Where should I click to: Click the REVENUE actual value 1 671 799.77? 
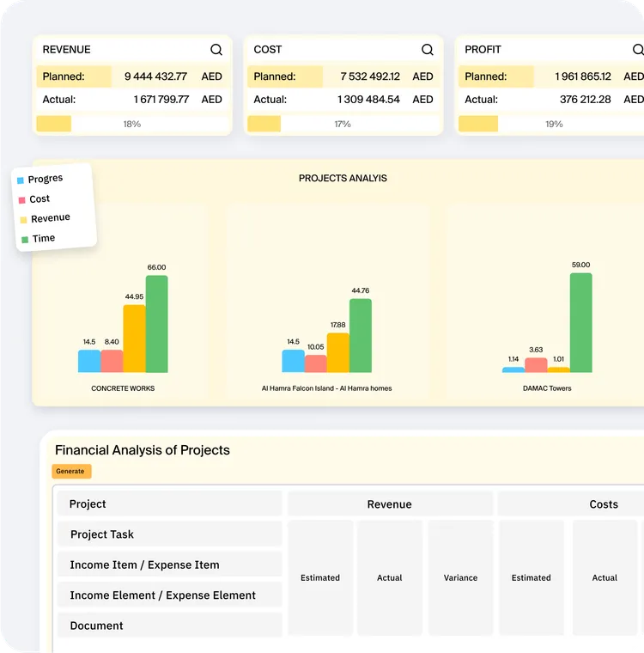pyautogui.click(x=161, y=100)
